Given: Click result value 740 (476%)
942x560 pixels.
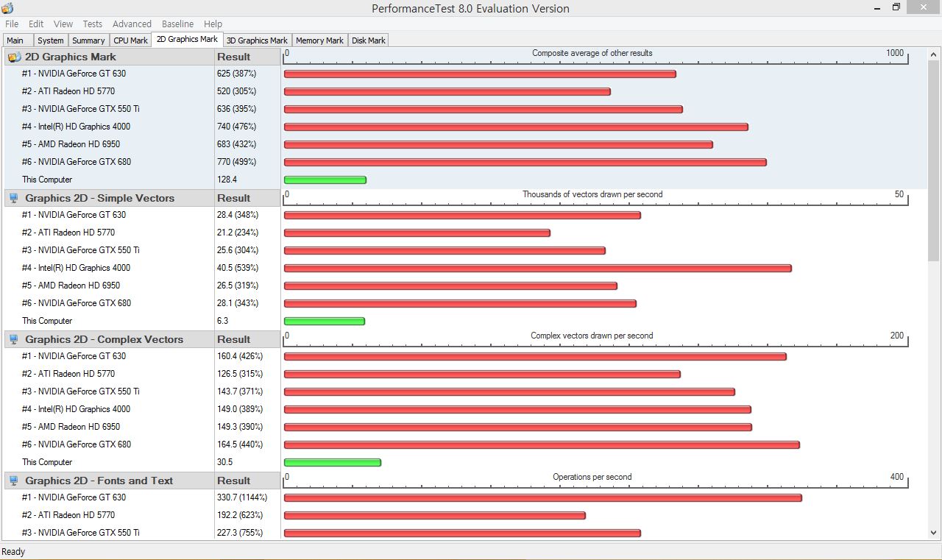Looking at the screenshot, I should 236,127.
